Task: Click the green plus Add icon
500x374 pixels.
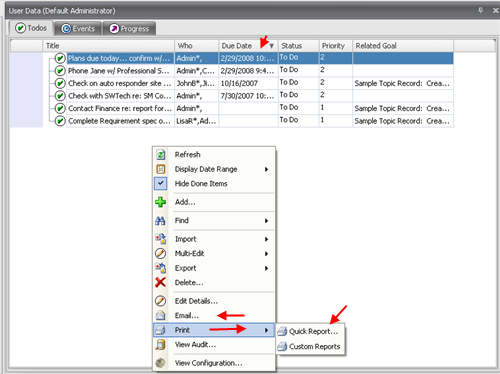Action: coord(161,202)
